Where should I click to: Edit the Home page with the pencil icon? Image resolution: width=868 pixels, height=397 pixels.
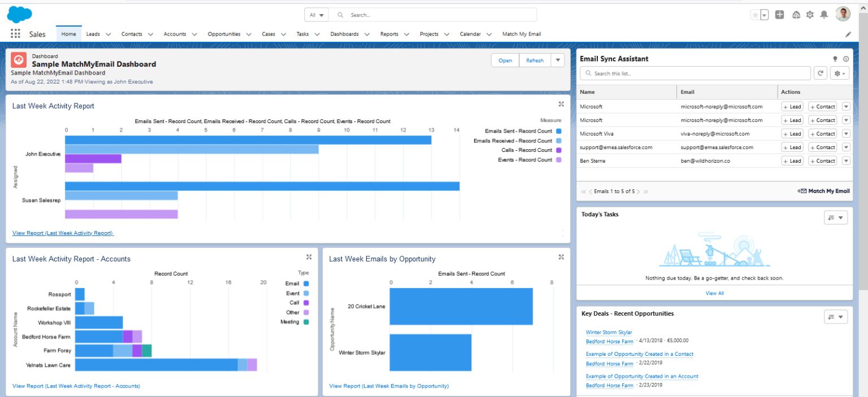(848, 34)
